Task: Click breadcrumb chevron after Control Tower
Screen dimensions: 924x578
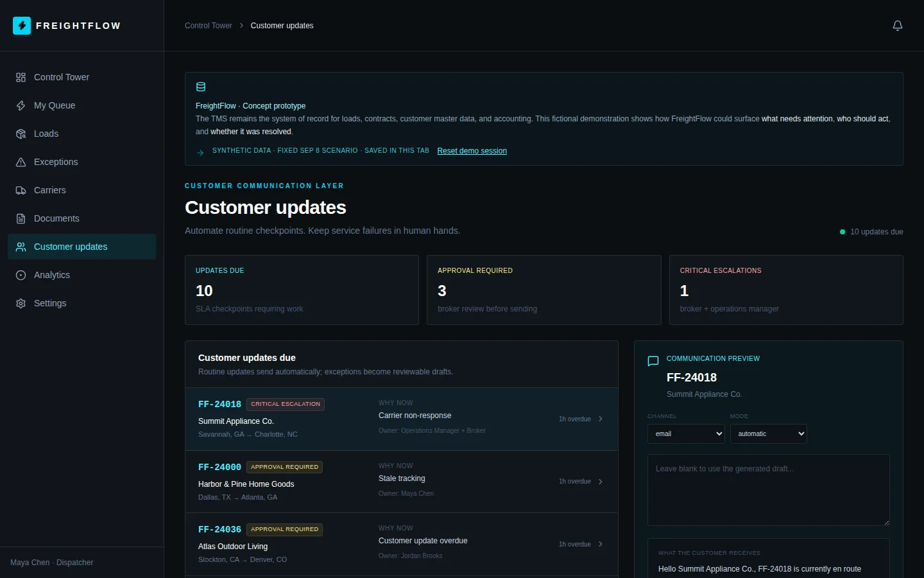Action: click(241, 26)
